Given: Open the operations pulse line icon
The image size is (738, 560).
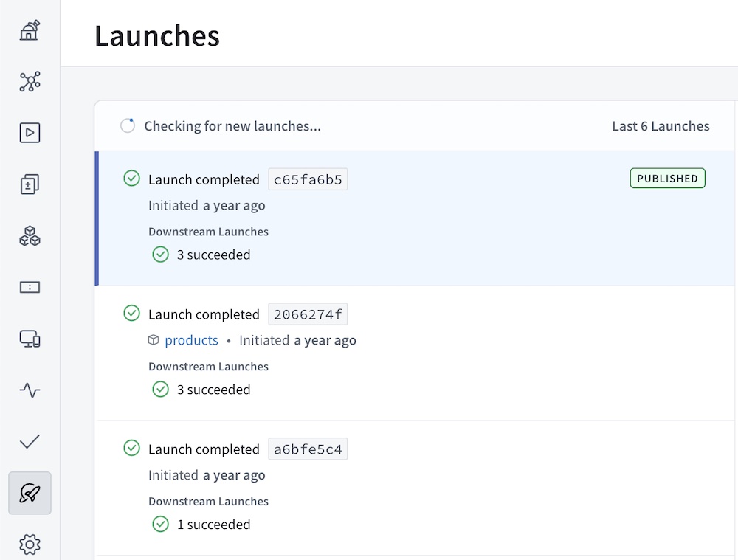Looking at the screenshot, I should click(30, 390).
